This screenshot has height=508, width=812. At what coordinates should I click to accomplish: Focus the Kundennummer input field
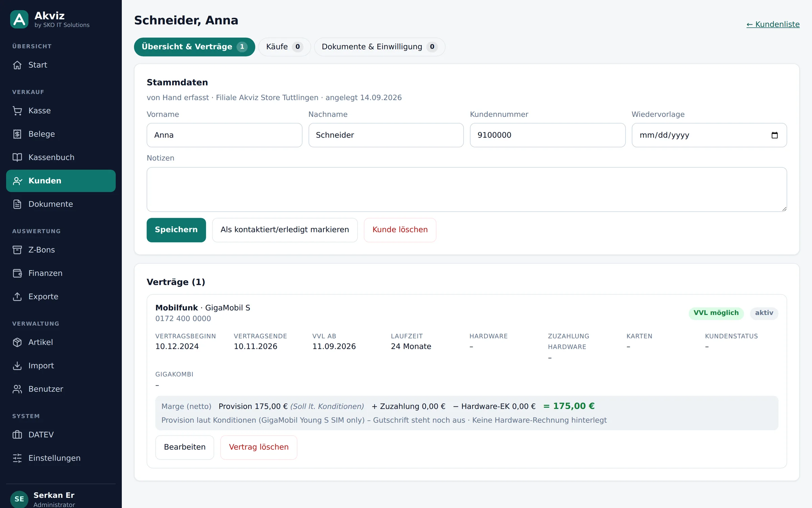point(547,135)
